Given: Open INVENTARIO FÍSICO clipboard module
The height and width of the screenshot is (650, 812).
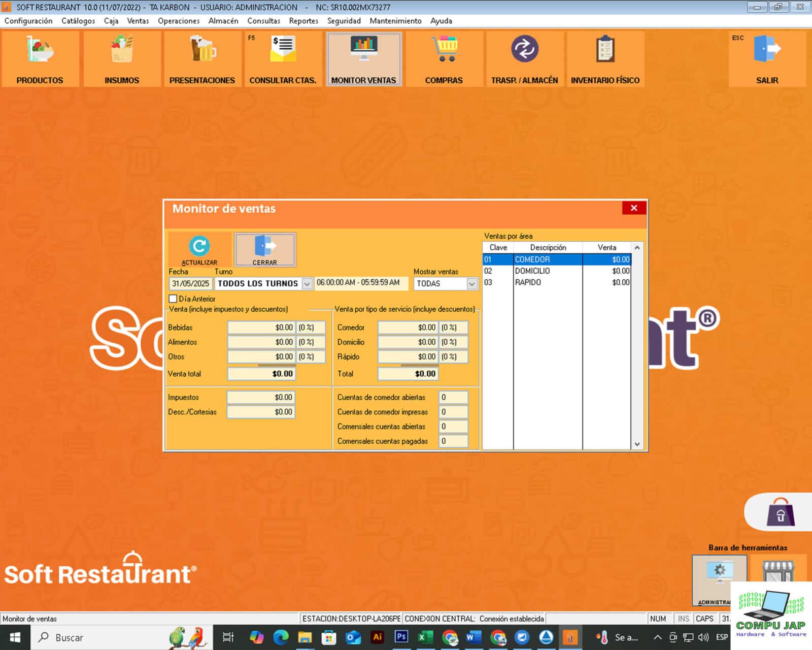Looking at the screenshot, I should [605, 59].
